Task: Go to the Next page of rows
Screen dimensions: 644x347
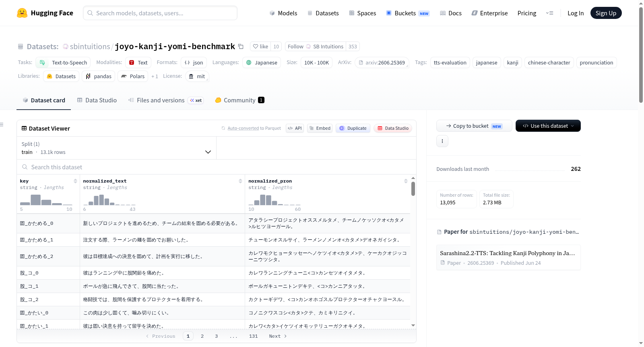Action: pyautogui.click(x=278, y=336)
